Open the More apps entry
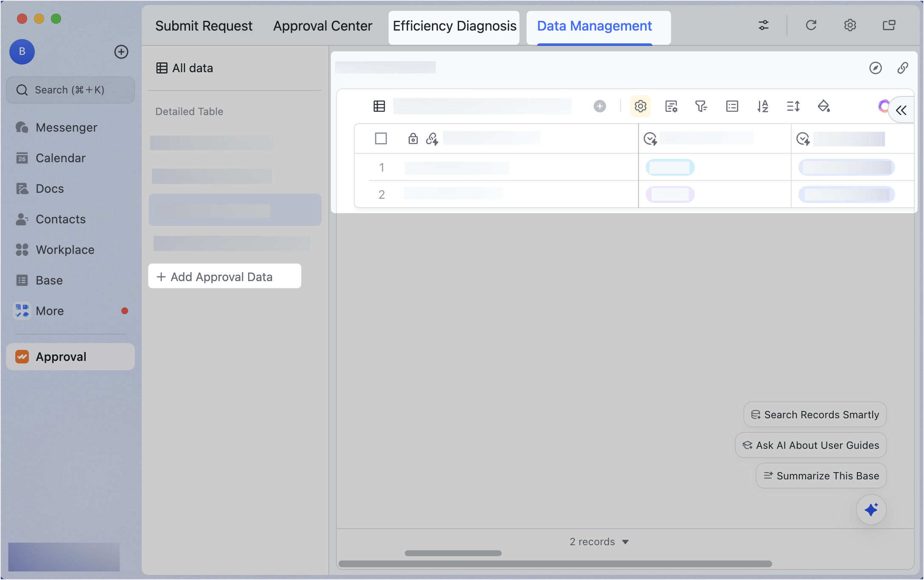This screenshot has width=924, height=580. tap(70, 311)
